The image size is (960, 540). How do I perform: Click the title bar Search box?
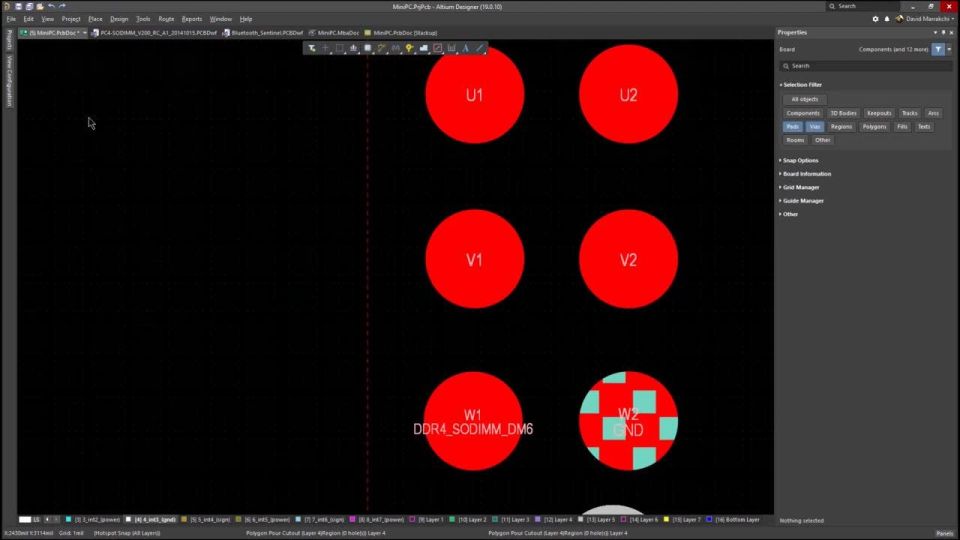(863, 6)
